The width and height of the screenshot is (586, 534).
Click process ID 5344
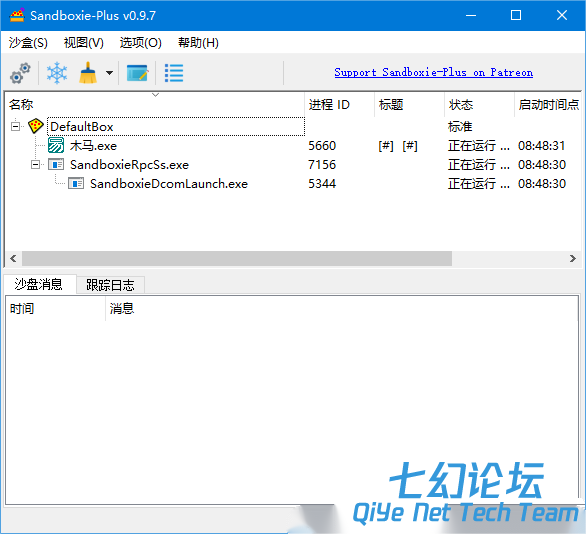coord(322,183)
